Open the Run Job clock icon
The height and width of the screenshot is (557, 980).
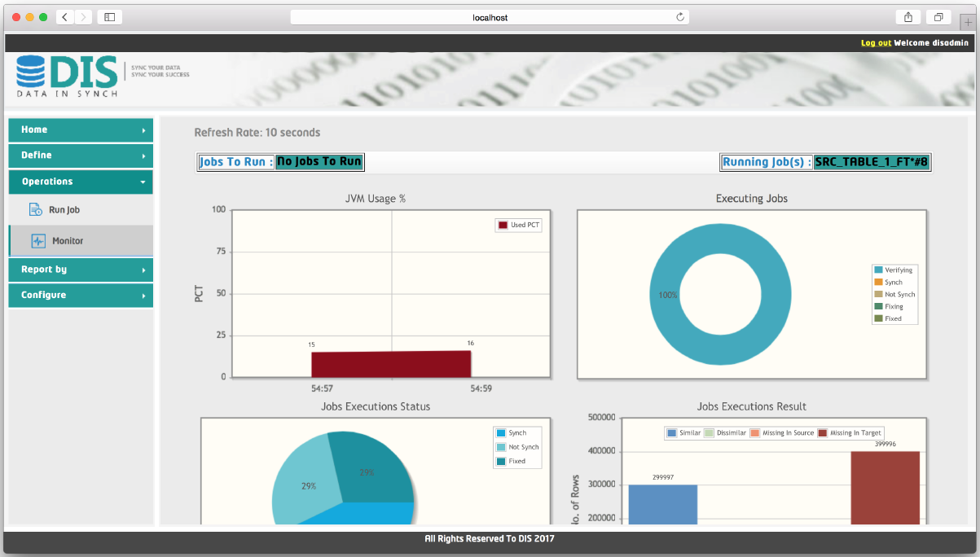click(x=35, y=210)
